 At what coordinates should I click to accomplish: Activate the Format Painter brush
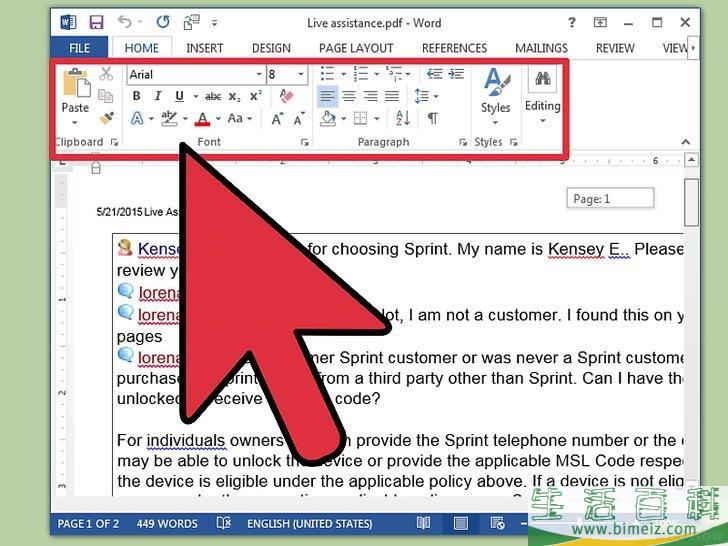tap(106, 118)
